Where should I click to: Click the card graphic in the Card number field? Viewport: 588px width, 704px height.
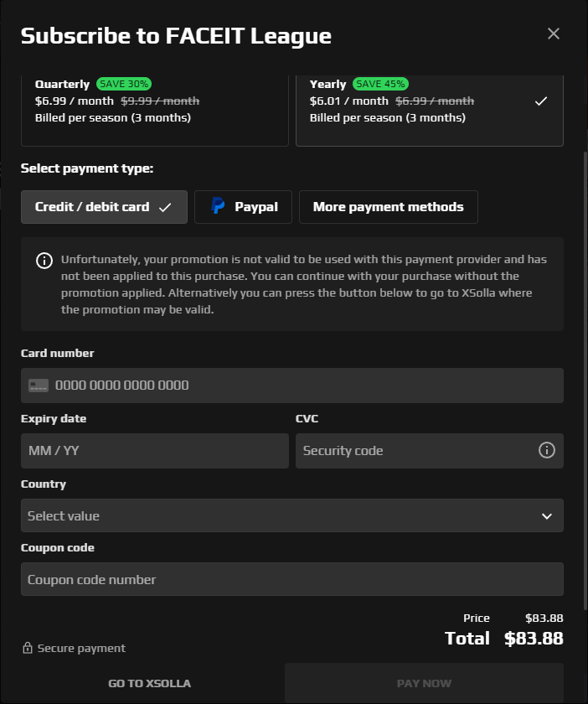tap(39, 385)
